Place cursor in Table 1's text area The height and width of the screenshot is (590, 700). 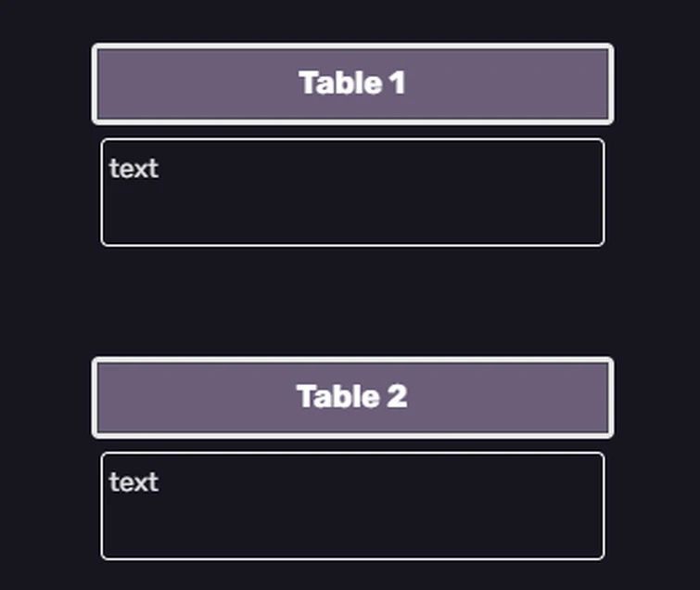tap(352, 192)
